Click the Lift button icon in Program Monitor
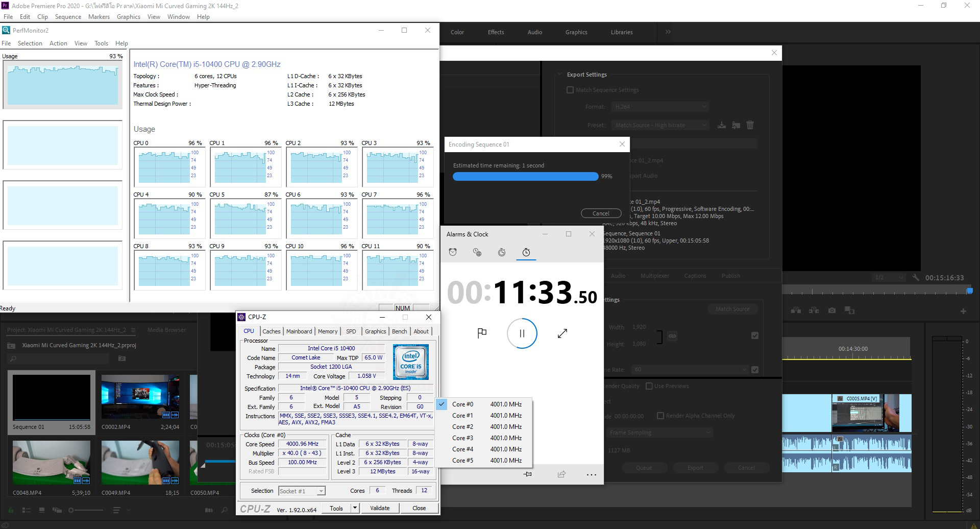Image resolution: width=980 pixels, height=529 pixels. [x=796, y=310]
